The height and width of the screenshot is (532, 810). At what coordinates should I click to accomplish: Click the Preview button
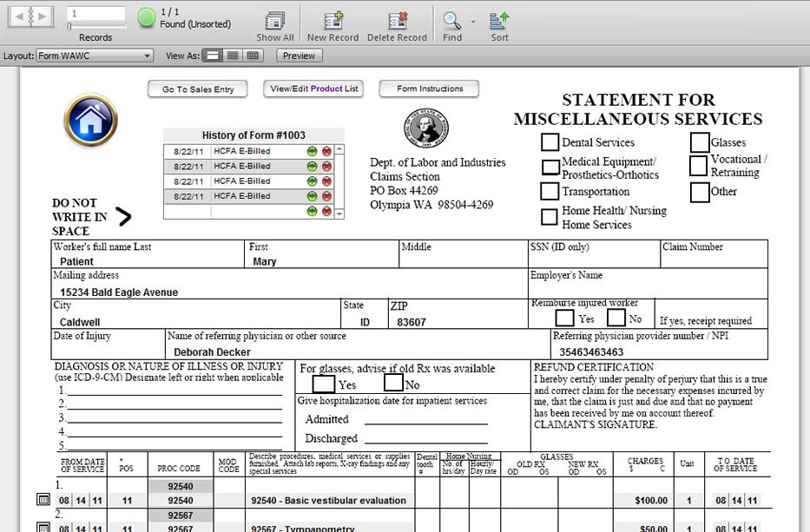pos(300,56)
